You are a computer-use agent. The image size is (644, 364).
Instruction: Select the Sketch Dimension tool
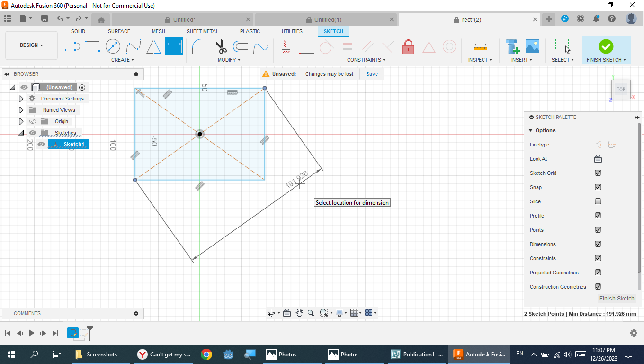174,46
